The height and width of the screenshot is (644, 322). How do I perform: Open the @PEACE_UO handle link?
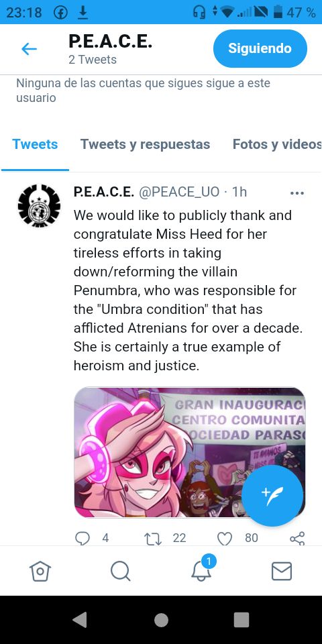[x=180, y=193]
